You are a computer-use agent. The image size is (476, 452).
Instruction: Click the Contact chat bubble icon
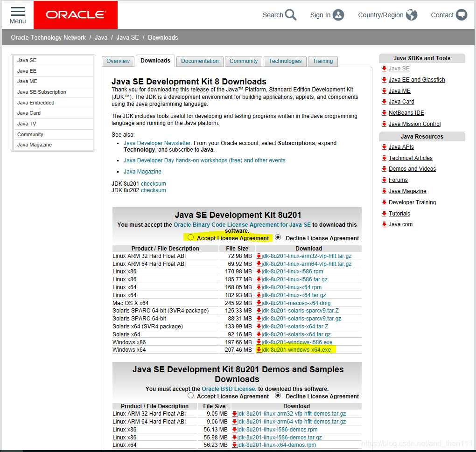point(462,14)
